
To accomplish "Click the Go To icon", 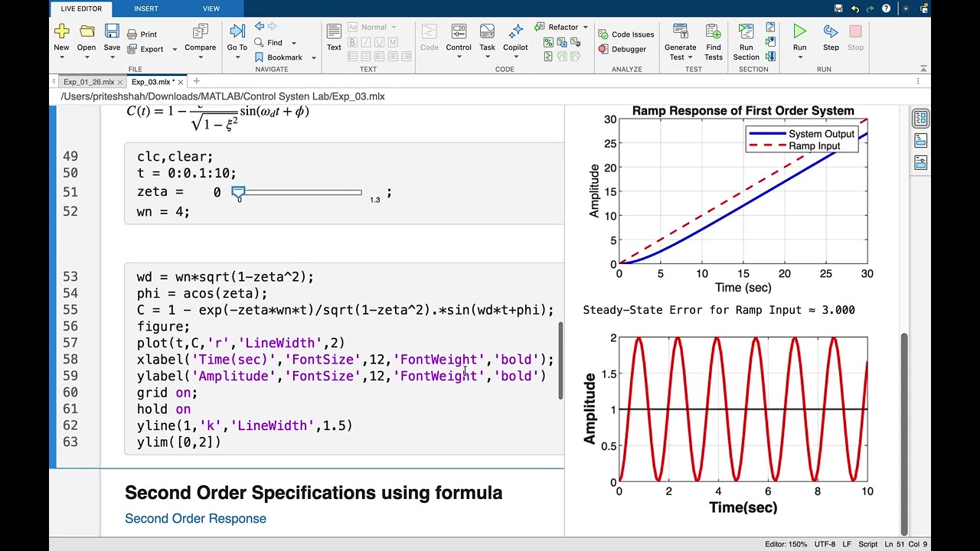I will pyautogui.click(x=237, y=31).
